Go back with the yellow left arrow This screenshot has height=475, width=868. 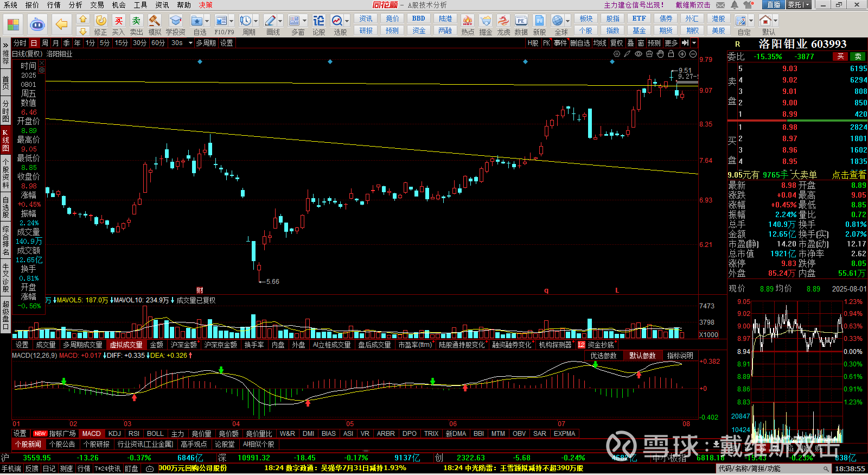click(62, 24)
